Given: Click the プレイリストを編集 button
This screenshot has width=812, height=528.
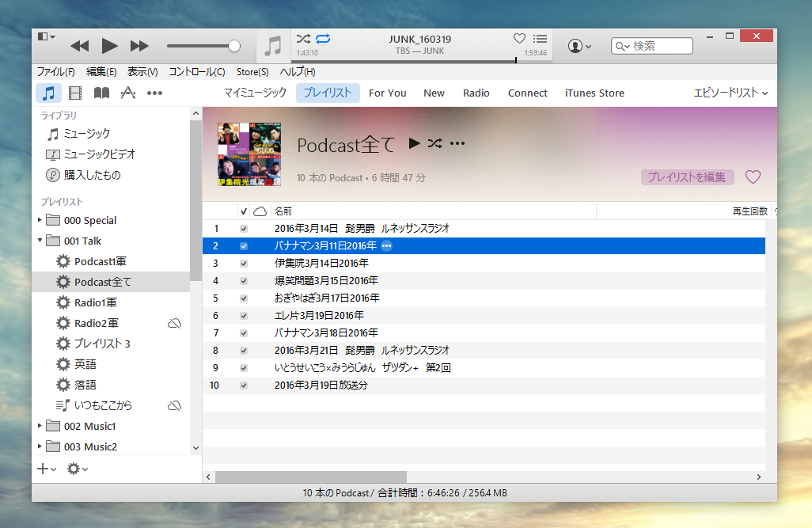Looking at the screenshot, I should [687, 177].
